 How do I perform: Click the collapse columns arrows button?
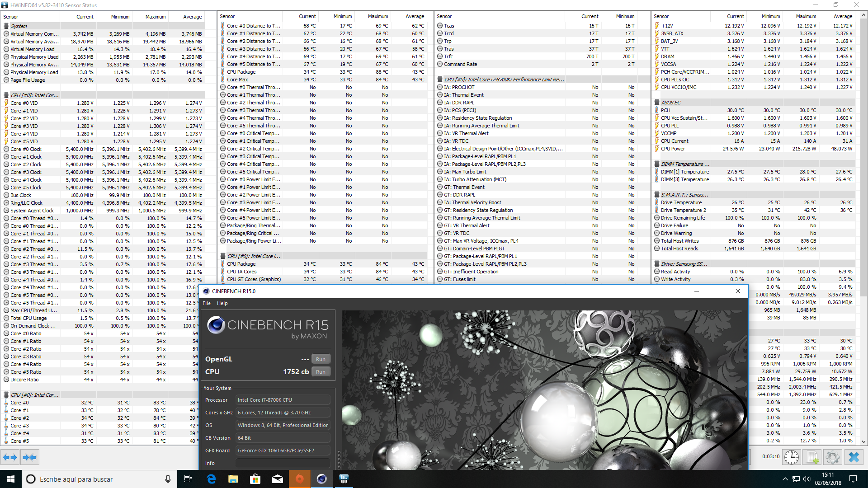(29, 457)
